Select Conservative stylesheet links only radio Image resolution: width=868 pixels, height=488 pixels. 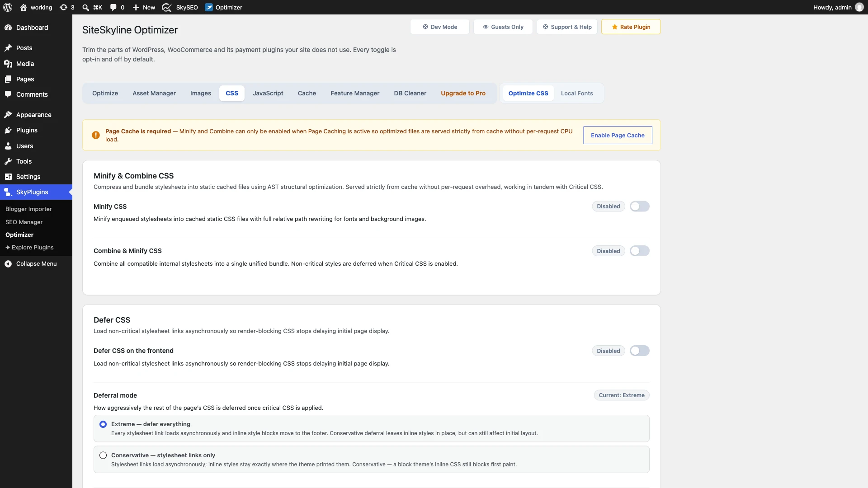103,455
